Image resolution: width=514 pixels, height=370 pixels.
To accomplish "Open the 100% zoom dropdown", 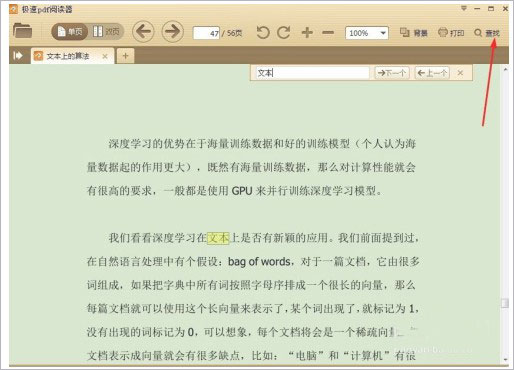I will point(367,33).
